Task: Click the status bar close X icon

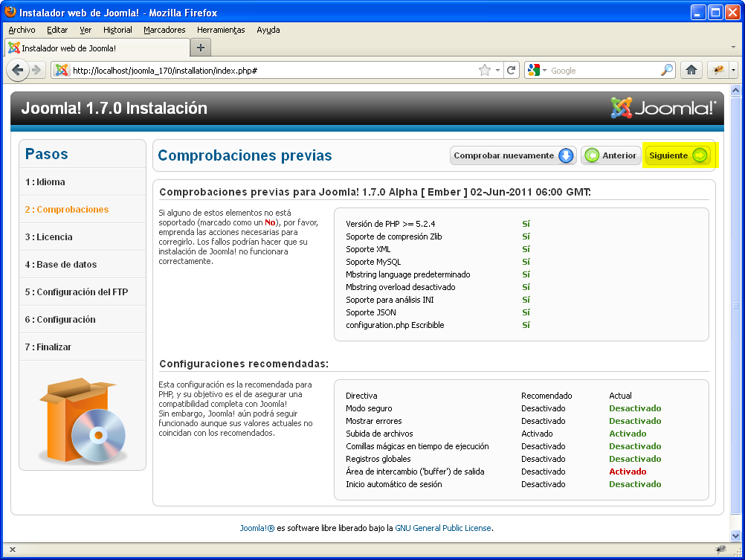Action: (13, 550)
